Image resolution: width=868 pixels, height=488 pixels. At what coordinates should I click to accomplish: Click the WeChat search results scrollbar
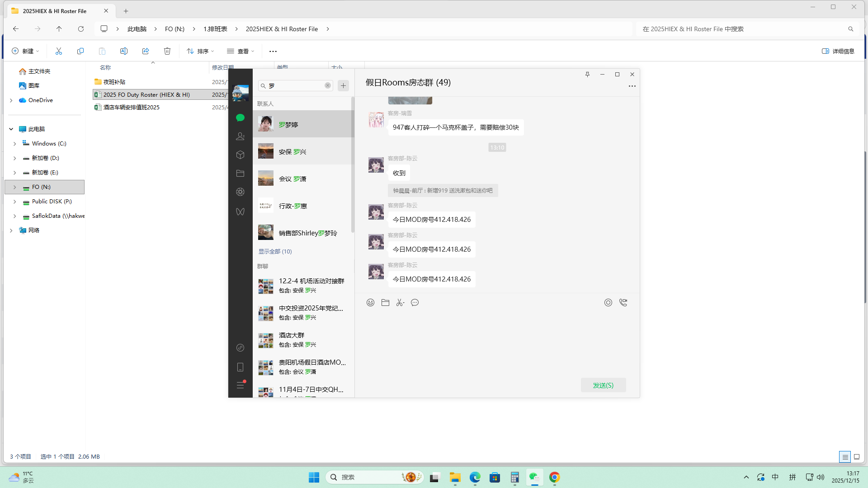[x=353, y=165]
